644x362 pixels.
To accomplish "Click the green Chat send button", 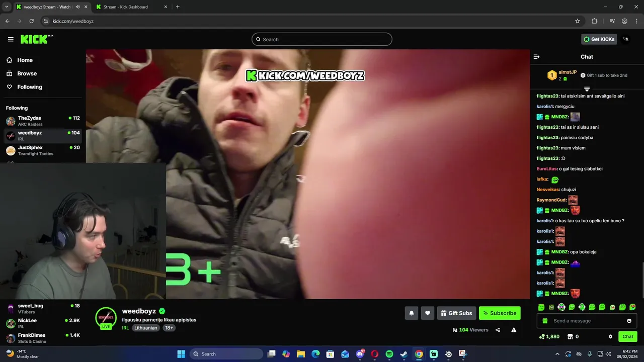I will (628, 337).
